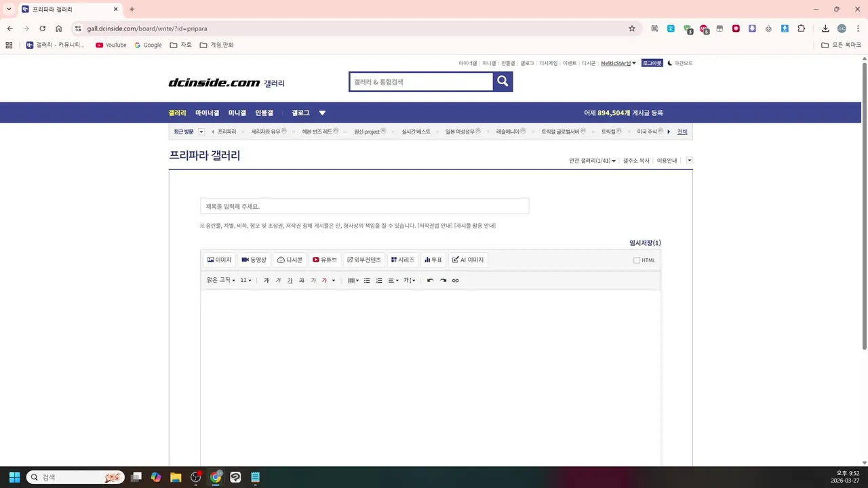The height and width of the screenshot is (488, 868).
Task: Bookmark this page with the star icon
Action: [x=632, y=28]
